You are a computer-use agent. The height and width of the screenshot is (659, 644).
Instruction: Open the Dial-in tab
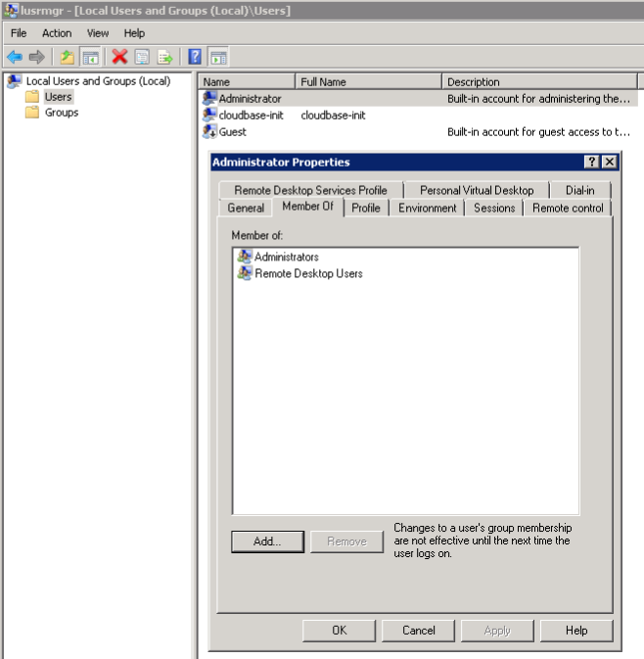(579, 190)
